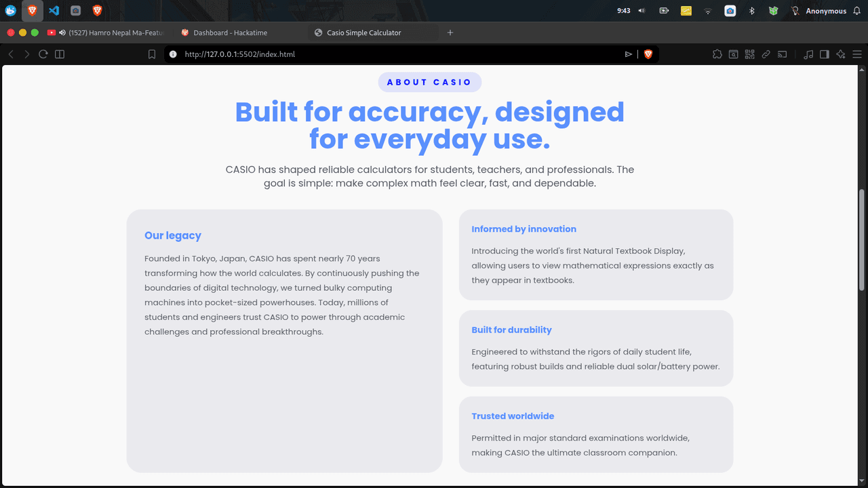868x488 pixels.
Task: Copy page link with chain icon
Action: click(x=766, y=54)
